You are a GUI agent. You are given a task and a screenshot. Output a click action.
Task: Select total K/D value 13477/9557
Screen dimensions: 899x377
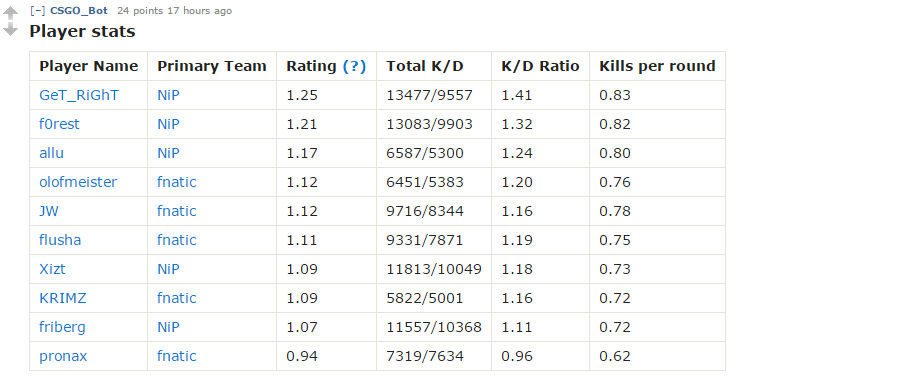coord(429,95)
